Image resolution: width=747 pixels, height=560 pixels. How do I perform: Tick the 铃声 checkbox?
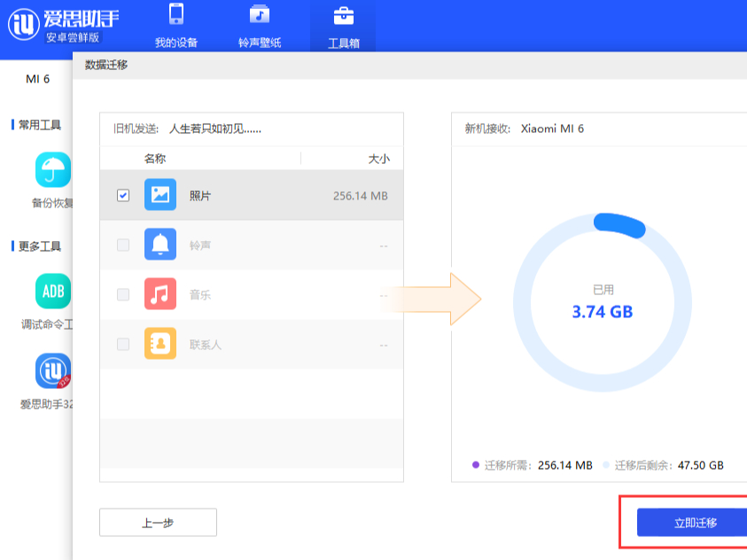123,245
